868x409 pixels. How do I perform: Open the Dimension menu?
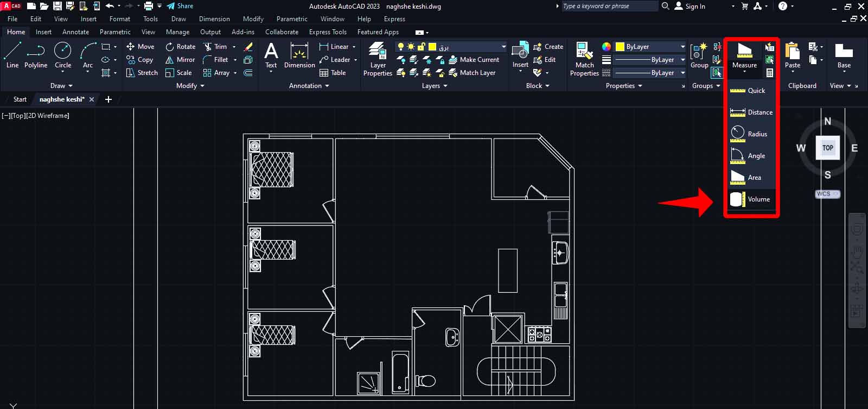point(214,19)
